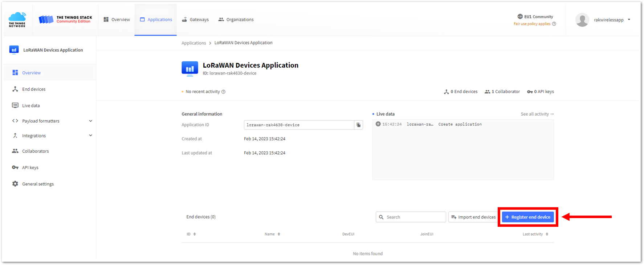Screen dimensions: 644x265
Task: Click the 0 API keys counter
Action: 541,92
